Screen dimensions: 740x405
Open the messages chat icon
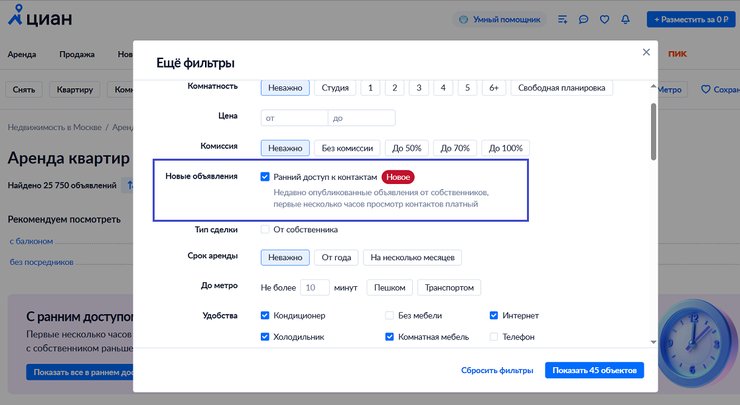[x=584, y=19]
